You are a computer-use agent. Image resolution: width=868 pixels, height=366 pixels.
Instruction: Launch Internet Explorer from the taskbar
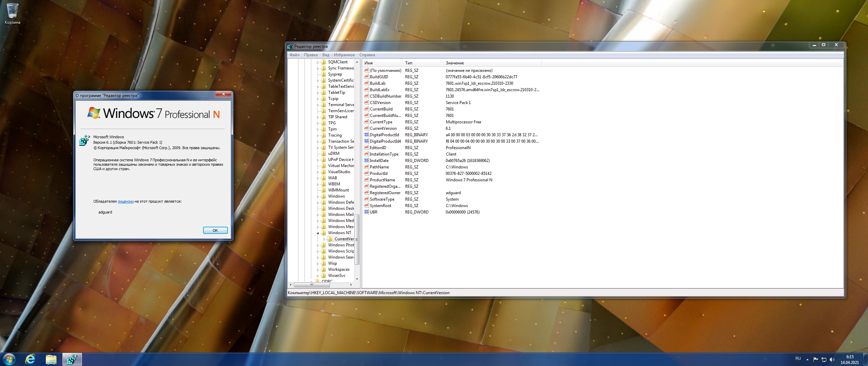(31, 359)
